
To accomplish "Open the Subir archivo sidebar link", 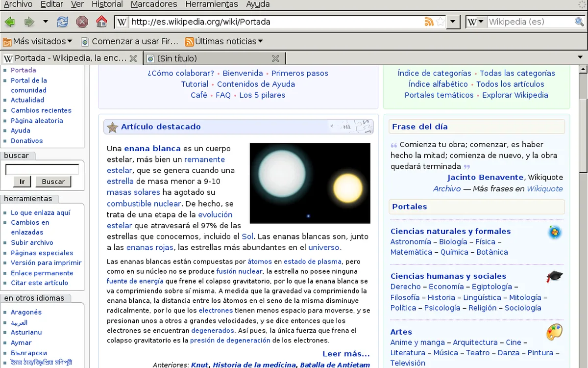I will point(32,243).
